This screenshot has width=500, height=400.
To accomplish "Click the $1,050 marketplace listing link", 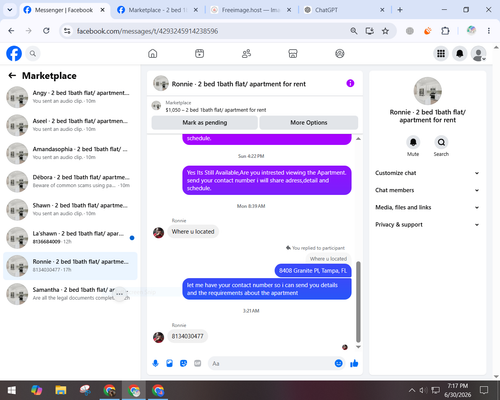I will click(216, 110).
